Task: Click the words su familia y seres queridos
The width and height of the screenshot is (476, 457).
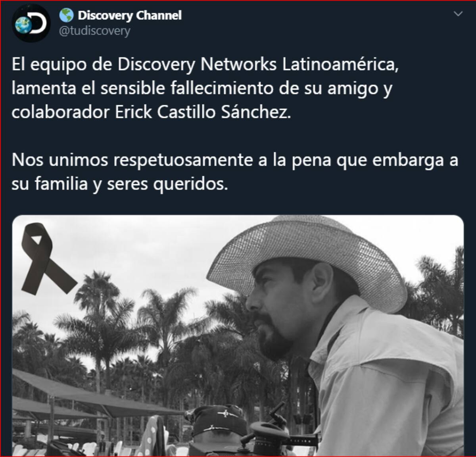Action: pos(120,184)
